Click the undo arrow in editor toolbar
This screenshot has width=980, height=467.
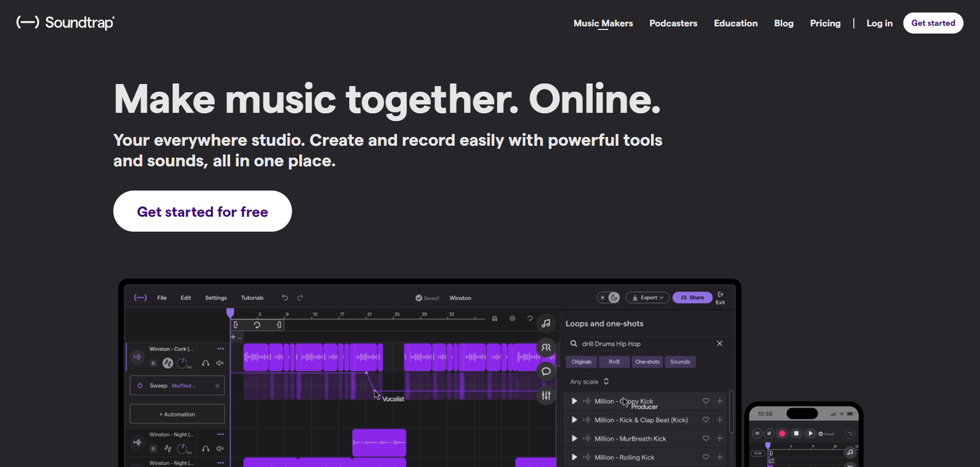pos(285,298)
